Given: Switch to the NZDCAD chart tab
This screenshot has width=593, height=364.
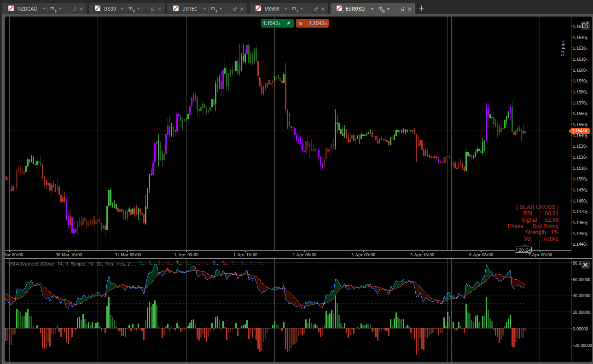Looking at the screenshot, I should pyautogui.click(x=27, y=9).
